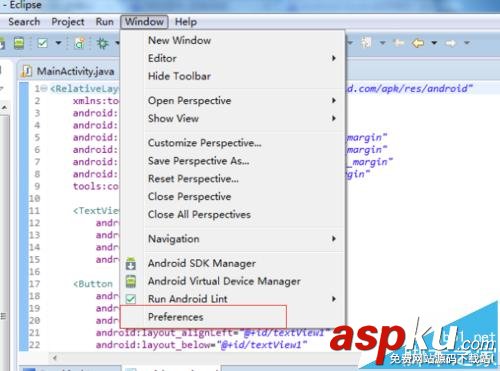Image resolution: width=500 pixels, height=371 pixels.
Task: Click line number 16 in the gutter
Action: click(x=35, y=272)
